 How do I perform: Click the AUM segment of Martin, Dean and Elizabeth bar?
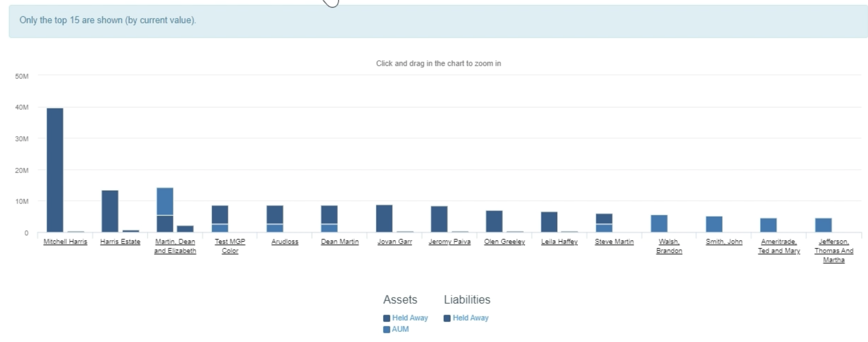(x=165, y=201)
